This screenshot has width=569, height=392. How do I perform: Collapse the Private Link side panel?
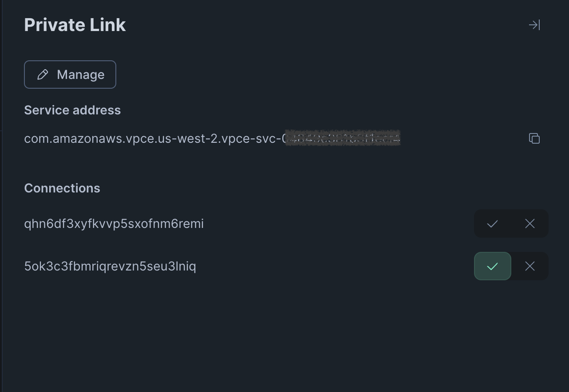[x=534, y=25]
